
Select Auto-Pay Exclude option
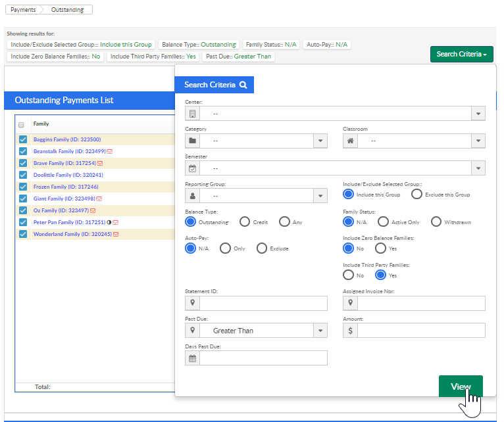[262, 248]
